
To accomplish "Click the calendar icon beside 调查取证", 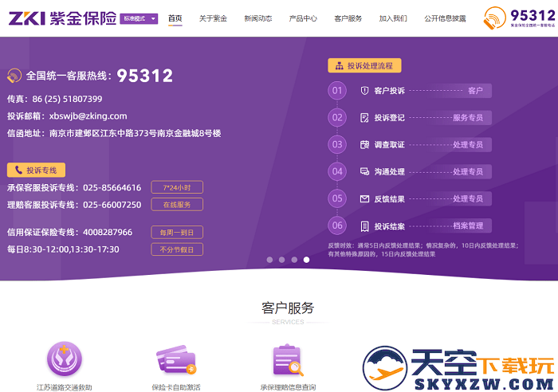I will point(364,145).
